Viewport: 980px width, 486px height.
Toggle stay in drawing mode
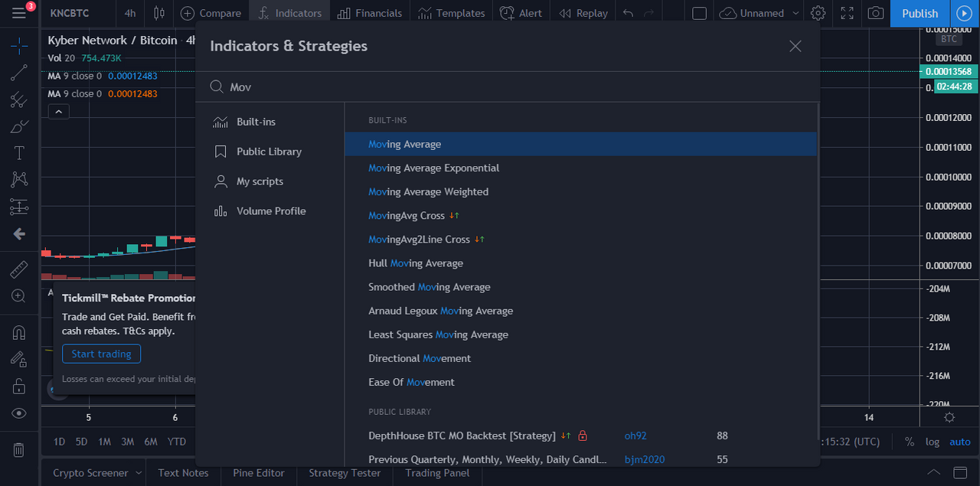click(x=19, y=359)
